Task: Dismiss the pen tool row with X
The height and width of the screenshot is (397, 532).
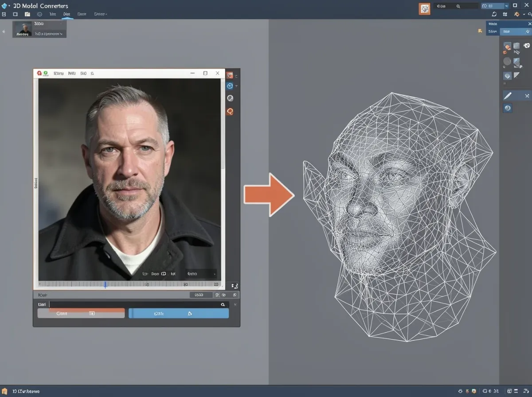Action: point(527,96)
